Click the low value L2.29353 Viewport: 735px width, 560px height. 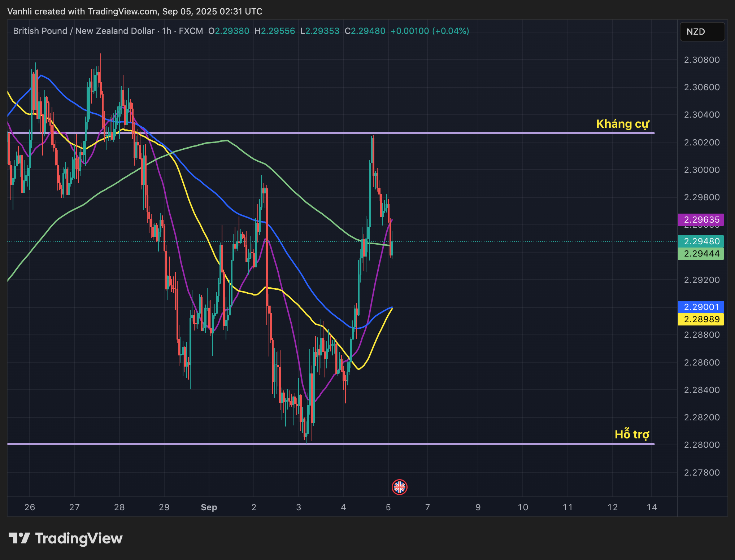(x=320, y=31)
